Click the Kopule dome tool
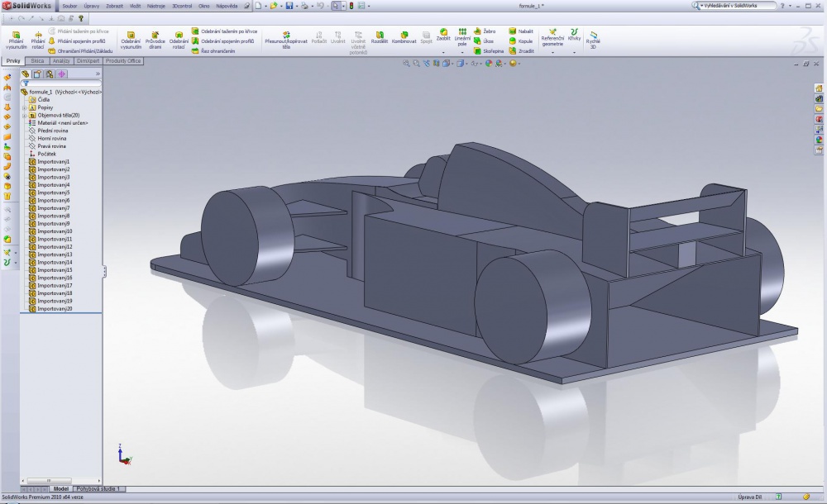 [520, 41]
